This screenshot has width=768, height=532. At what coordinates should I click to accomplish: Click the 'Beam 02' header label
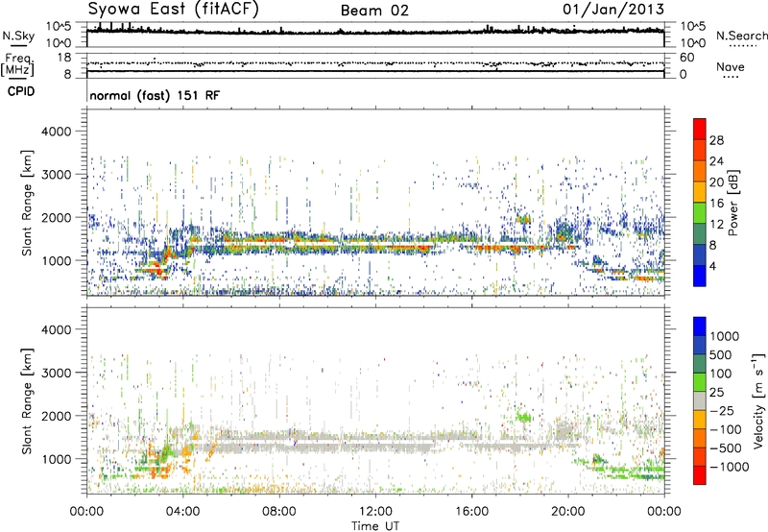(x=374, y=11)
